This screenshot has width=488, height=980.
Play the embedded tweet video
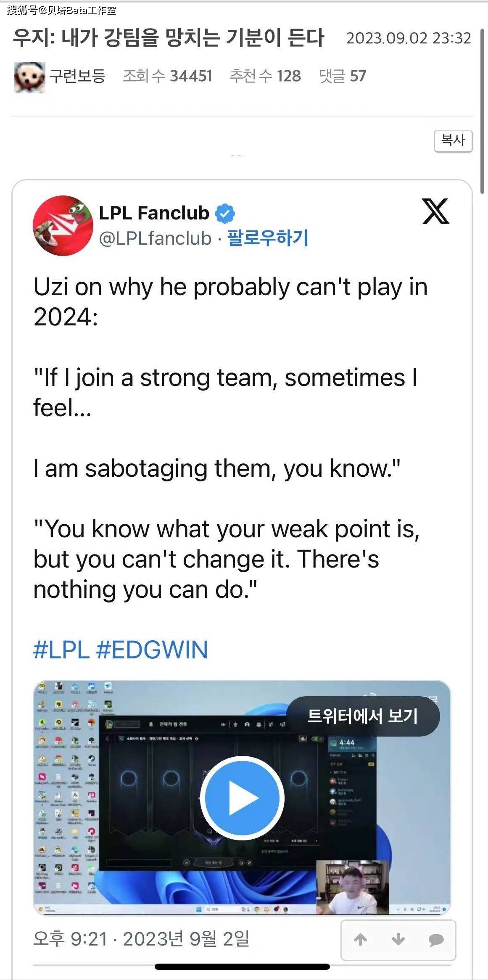tap(242, 798)
